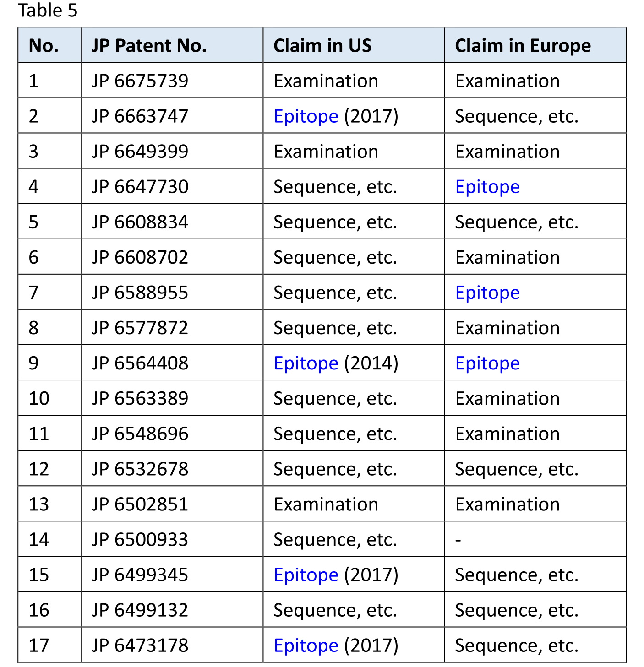
Task: Click the Claim in Europe header
Action: pyautogui.click(x=535, y=45)
